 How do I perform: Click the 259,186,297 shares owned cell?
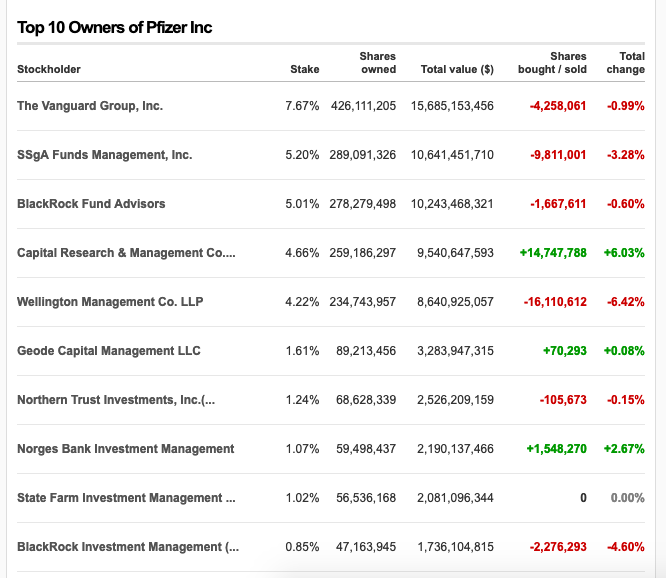point(363,253)
